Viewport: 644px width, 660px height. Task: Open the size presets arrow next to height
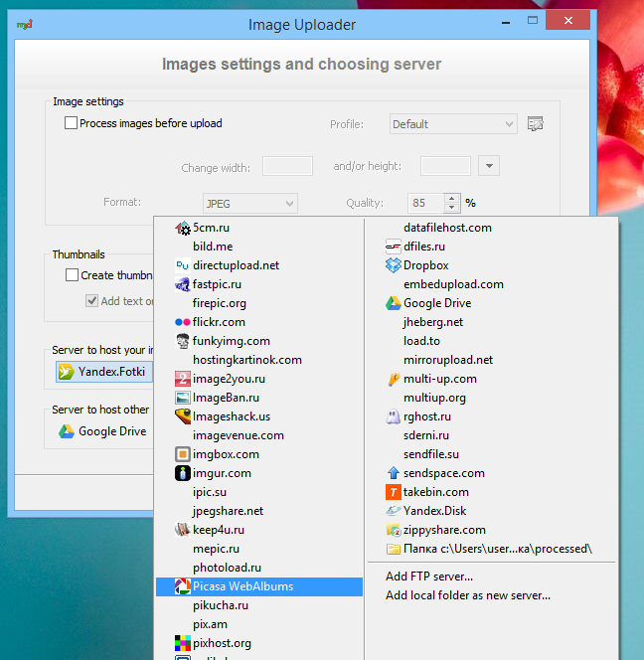pyautogui.click(x=489, y=166)
